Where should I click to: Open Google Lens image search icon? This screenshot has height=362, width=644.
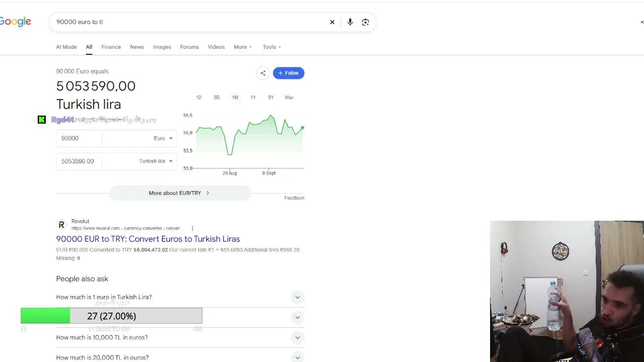coord(365,22)
